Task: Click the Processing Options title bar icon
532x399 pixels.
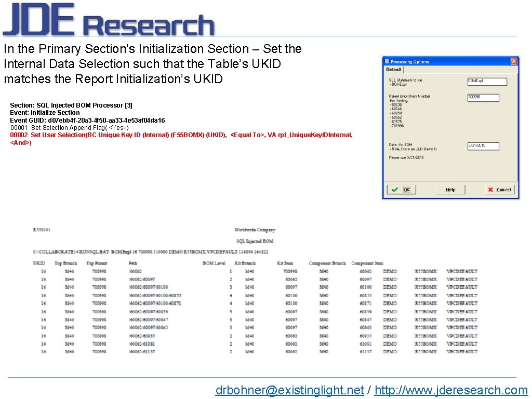Action: (x=387, y=61)
